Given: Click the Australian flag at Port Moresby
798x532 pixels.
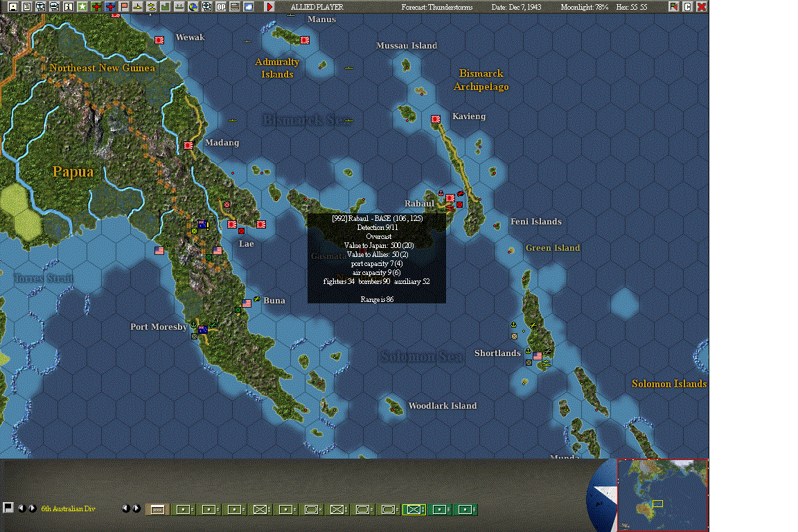Looking at the screenshot, I should coord(202,329).
